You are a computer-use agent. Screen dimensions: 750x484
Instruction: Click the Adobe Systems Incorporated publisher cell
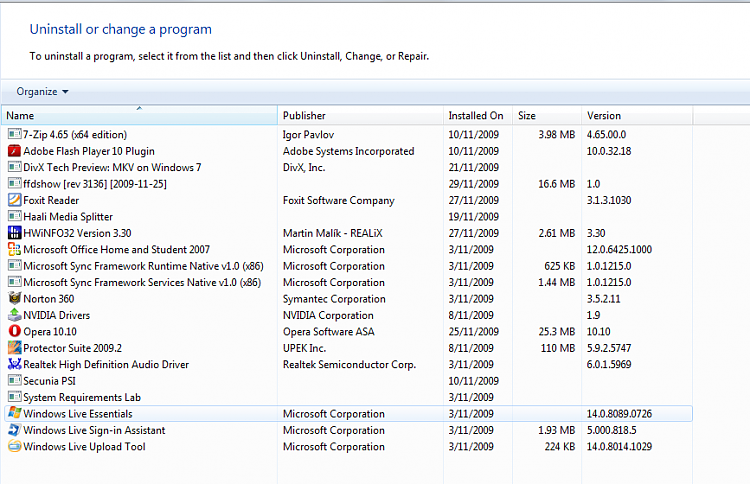point(348,151)
